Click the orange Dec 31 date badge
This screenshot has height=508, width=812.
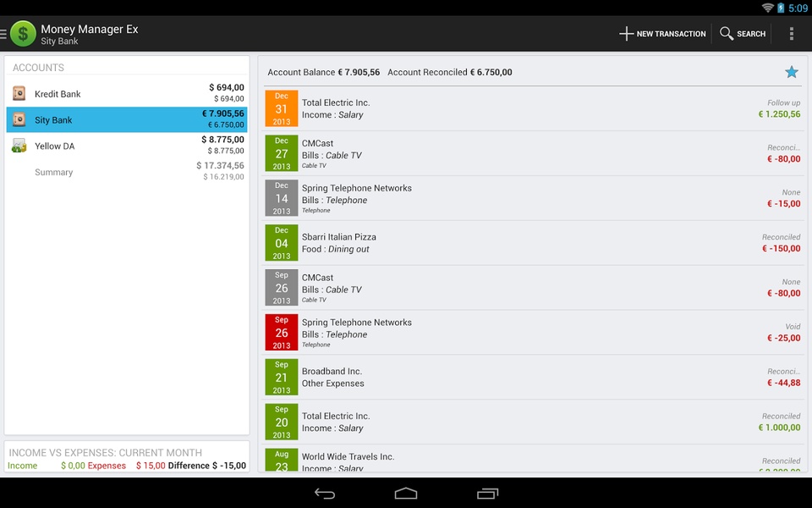point(281,108)
